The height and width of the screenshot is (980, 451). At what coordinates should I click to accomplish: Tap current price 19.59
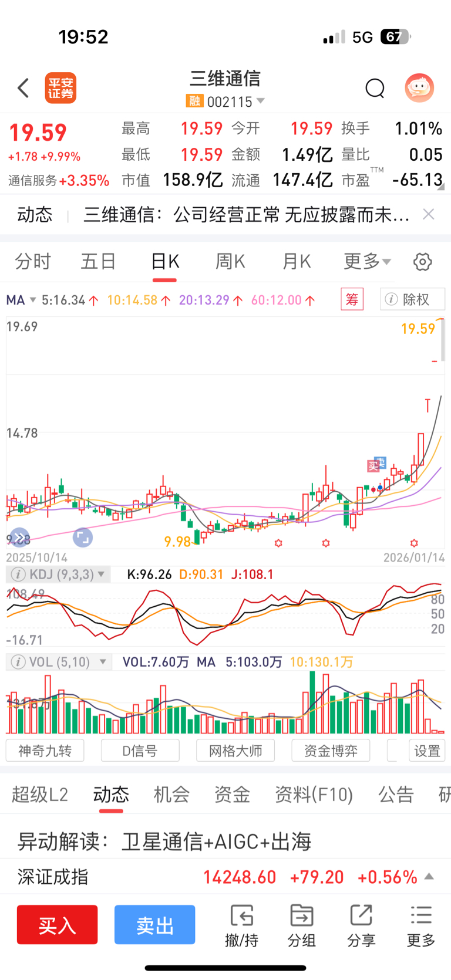tap(38, 133)
